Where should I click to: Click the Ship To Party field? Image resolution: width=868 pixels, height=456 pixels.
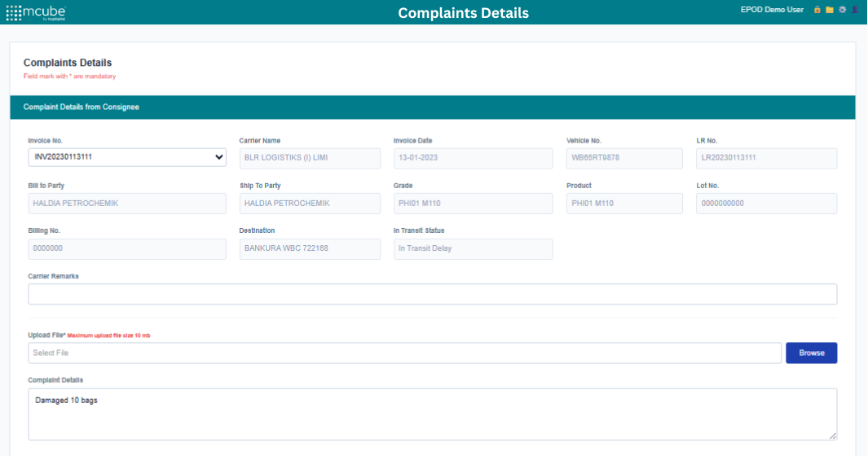pyautogui.click(x=310, y=204)
